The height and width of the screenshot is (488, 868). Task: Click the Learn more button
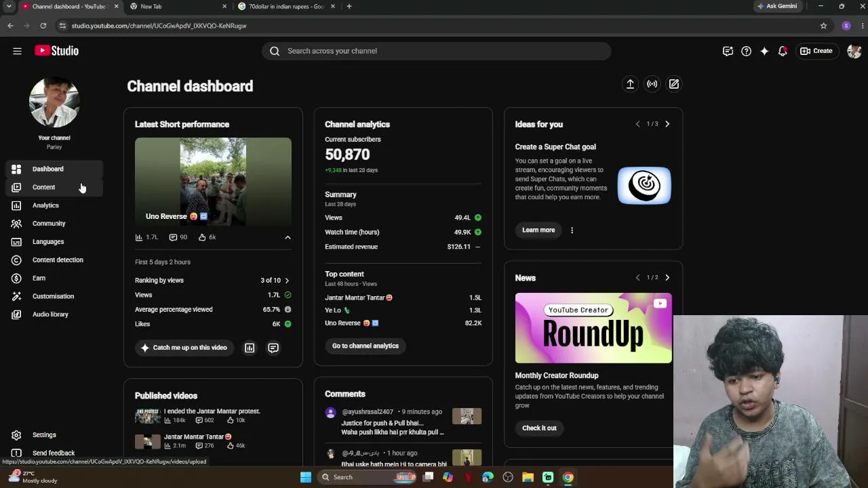tap(538, 230)
